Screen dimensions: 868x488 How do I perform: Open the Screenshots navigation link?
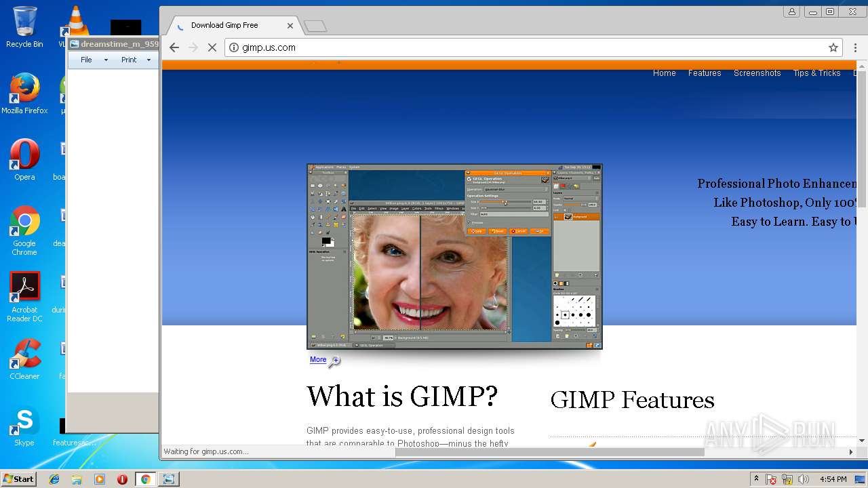(757, 73)
